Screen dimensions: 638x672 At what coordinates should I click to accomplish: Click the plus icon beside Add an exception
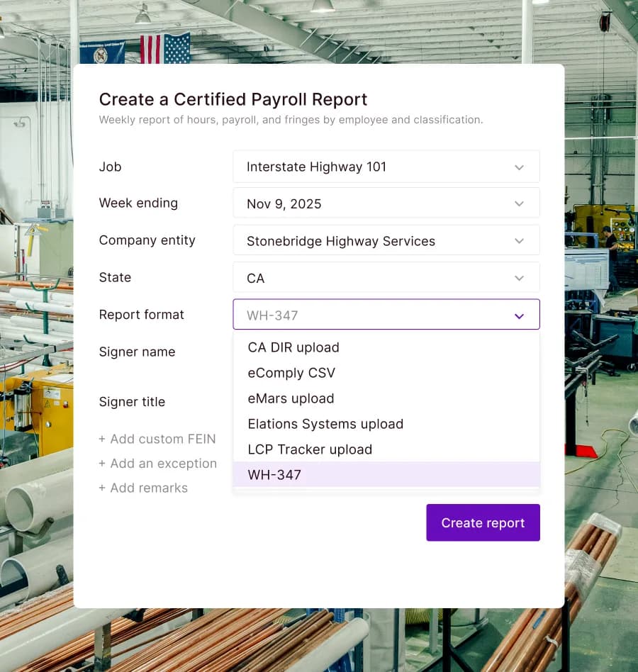102,464
